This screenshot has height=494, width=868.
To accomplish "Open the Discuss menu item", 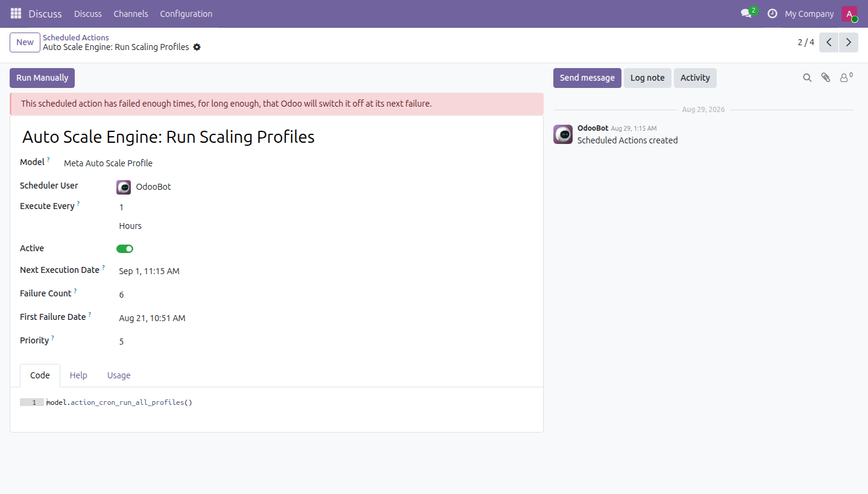I will (x=88, y=14).
